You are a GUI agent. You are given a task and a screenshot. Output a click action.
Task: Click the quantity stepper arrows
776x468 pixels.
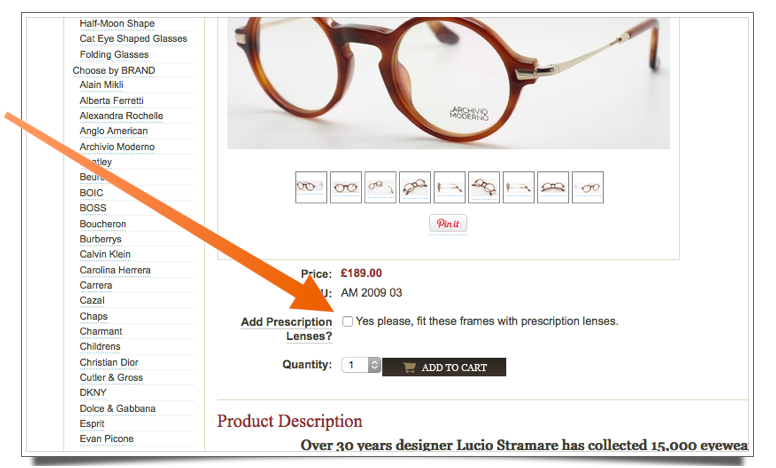(x=375, y=365)
